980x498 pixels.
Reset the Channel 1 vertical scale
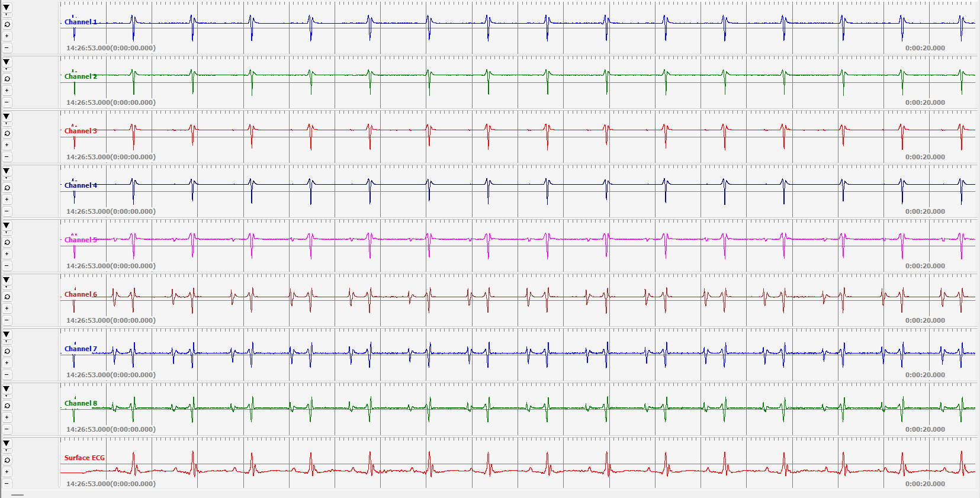click(x=7, y=25)
